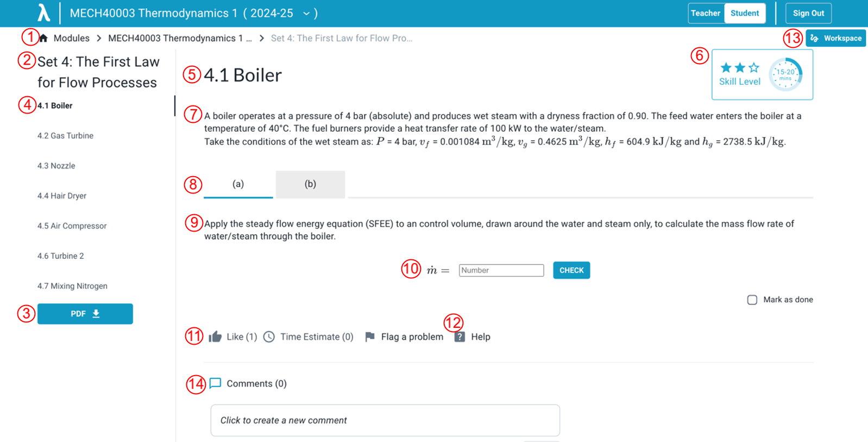Download the PDF via the sidebar button
Image resolution: width=868 pixels, height=442 pixels.
click(85, 314)
